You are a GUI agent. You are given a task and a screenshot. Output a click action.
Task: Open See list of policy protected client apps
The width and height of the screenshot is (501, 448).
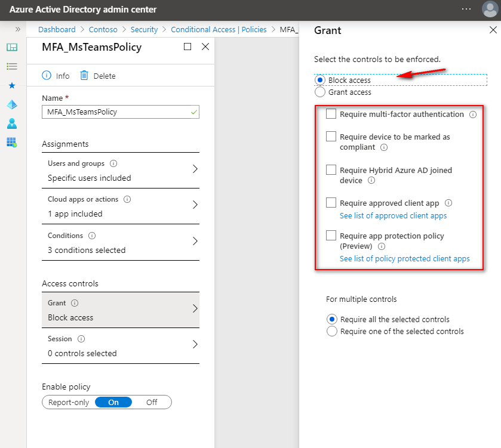coord(404,258)
